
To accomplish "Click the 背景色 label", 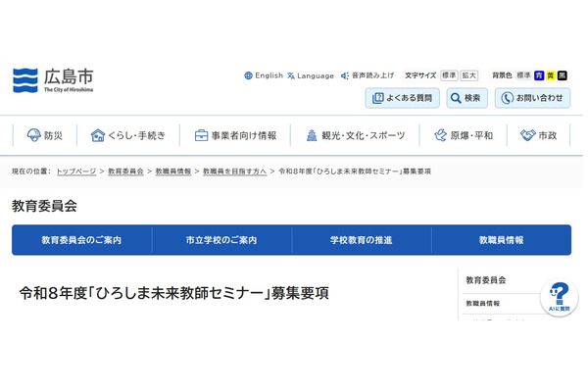I will click(x=502, y=75).
